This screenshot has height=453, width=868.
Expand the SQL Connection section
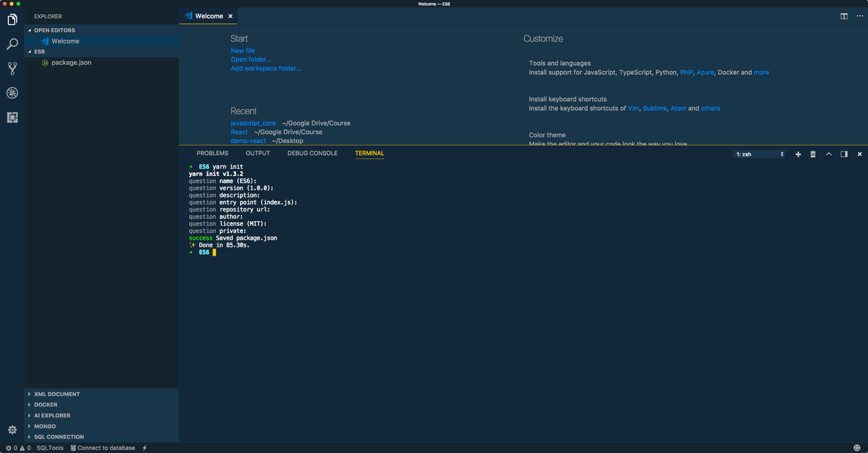102,437
